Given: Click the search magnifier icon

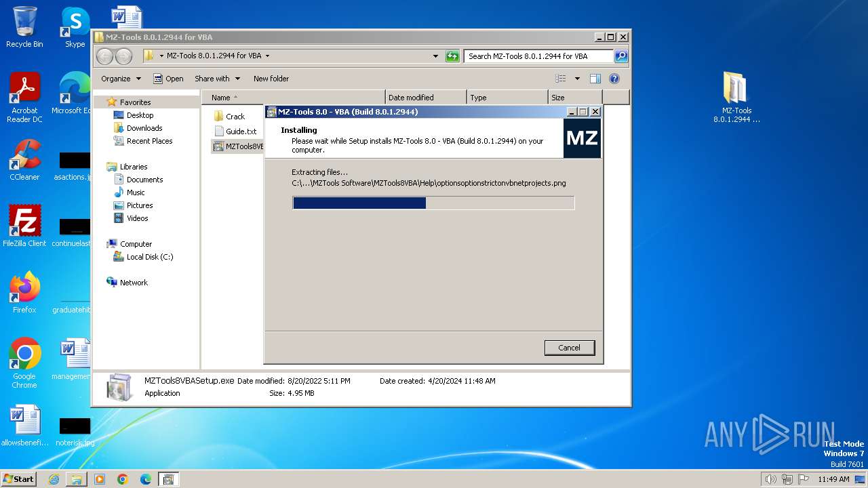Looking at the screenshot, I should 621,56.
